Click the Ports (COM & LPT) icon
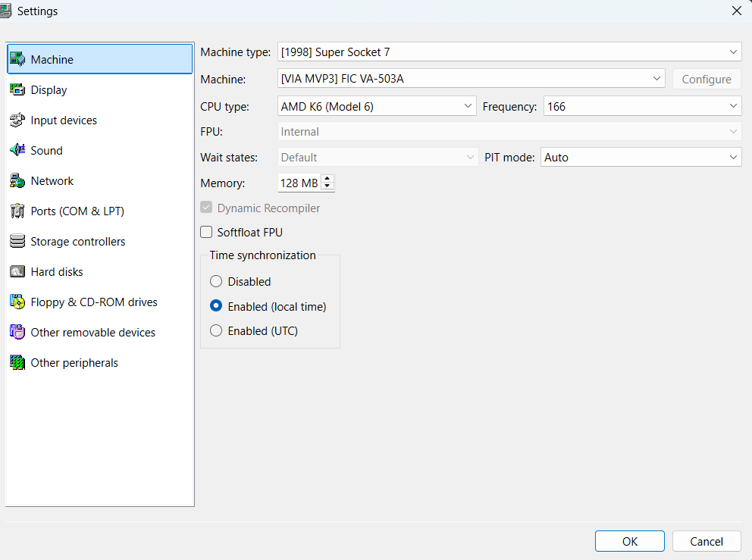752x560 pixels. (17, 211)
